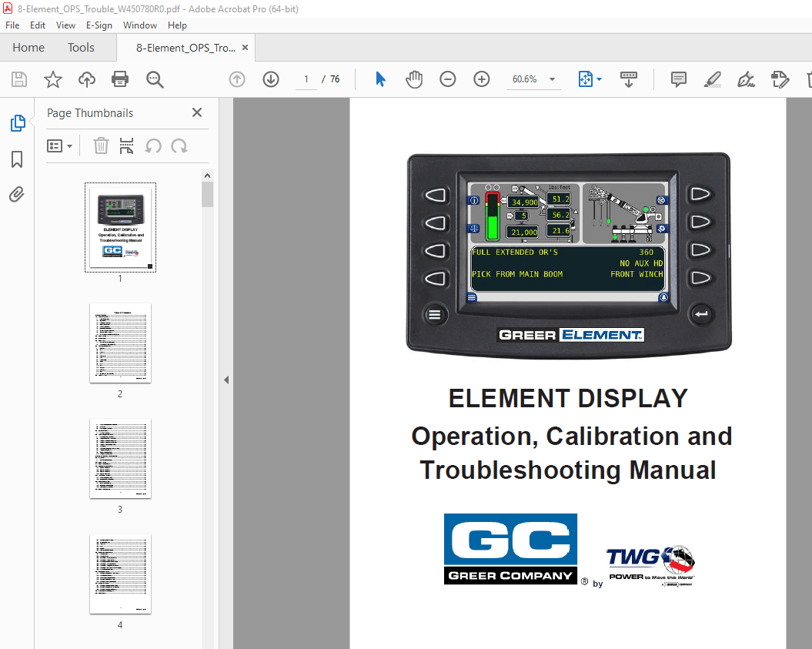Select the Highlight text tool
812x649 pixels.
pos(712,79)
